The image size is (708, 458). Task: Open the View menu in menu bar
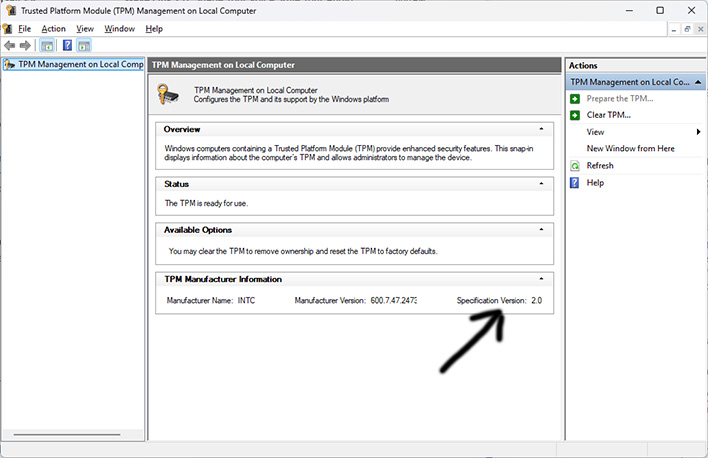(85, 29)
